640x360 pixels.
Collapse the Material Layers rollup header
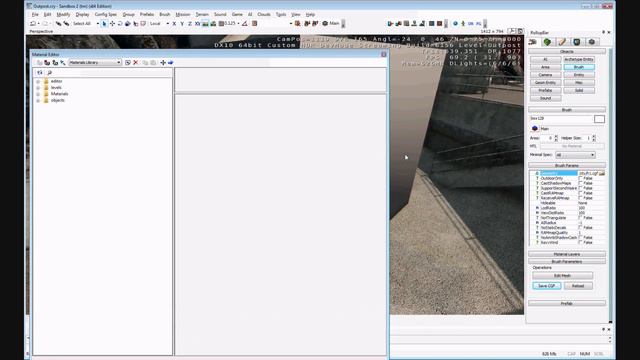click(567, 254)
